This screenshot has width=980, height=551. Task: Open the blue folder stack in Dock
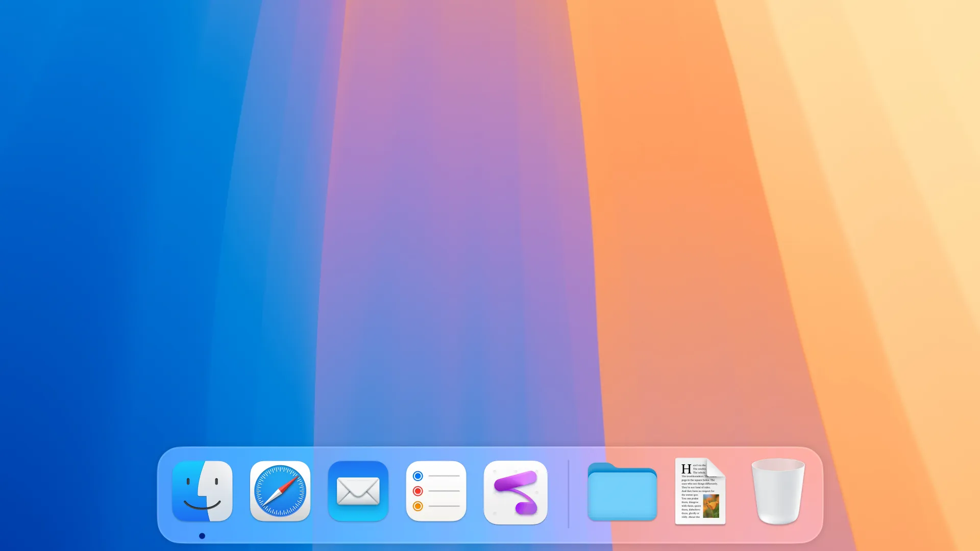(x=622, y=492)
